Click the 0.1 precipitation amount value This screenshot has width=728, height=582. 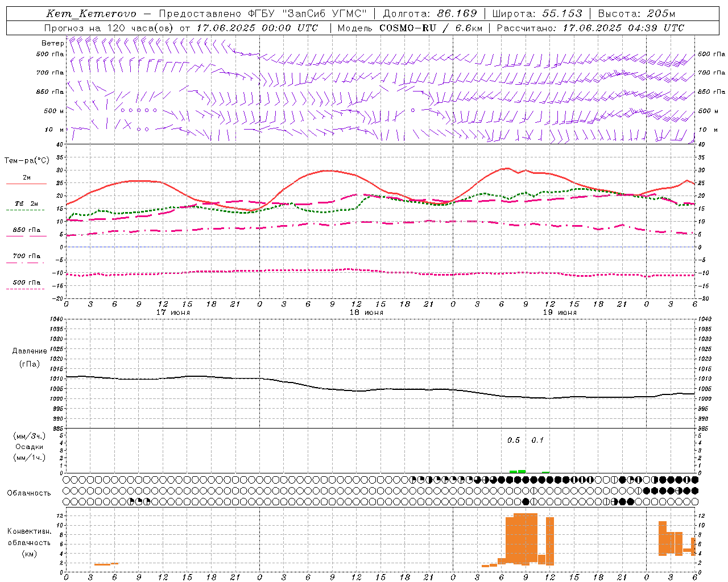[x=537, y=440]
